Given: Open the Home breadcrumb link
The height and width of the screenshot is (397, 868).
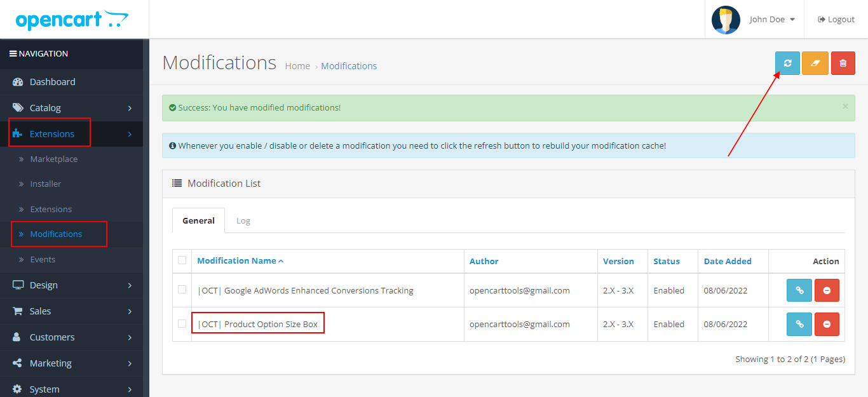Looking at the screenshot, I should (x=297, y=65).
